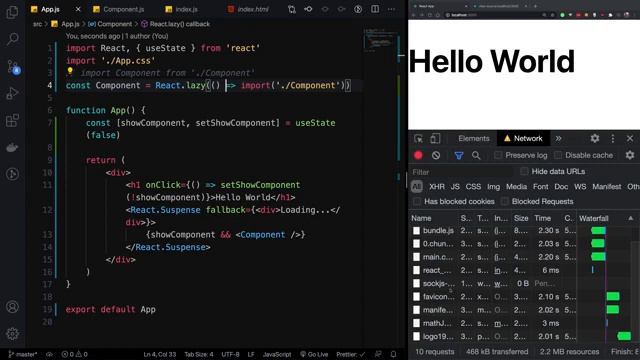
Task: Open the JavaScript language mode selector
Action: [277, 354]
